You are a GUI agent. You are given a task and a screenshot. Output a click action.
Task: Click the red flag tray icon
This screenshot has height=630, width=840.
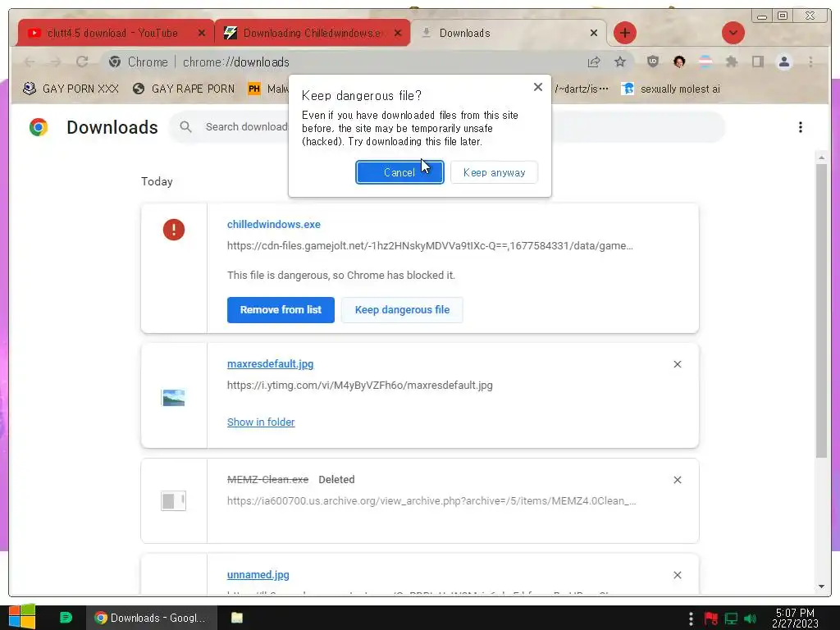coord(711,619)
